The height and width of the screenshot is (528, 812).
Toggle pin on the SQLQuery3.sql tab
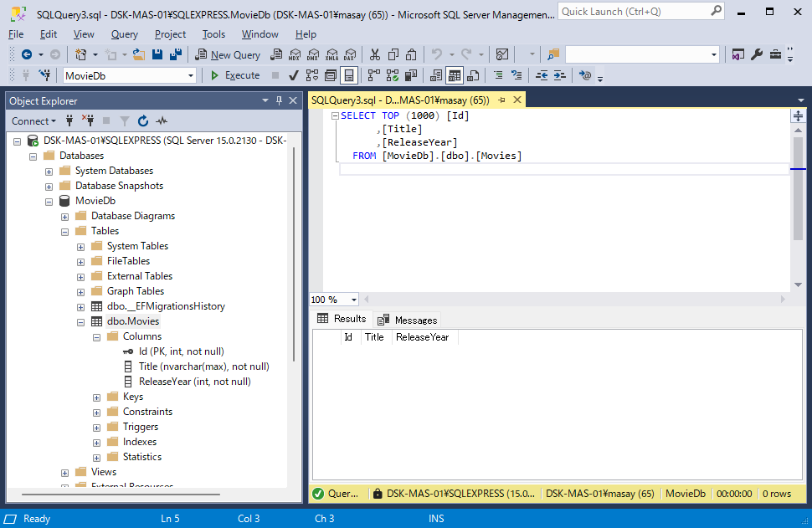coord(501,100)
